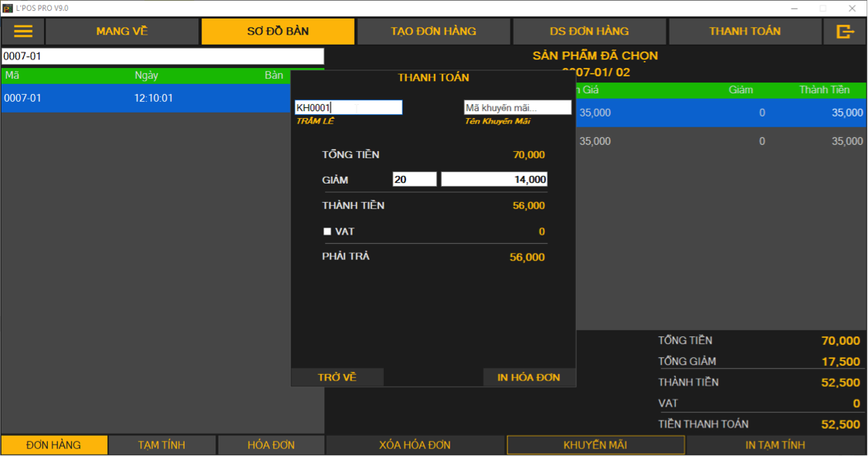The height and width of the screenshot is (456, 868).
Task: Open the HÓA ĐƠN bottom tab
Action: point(272,445)
